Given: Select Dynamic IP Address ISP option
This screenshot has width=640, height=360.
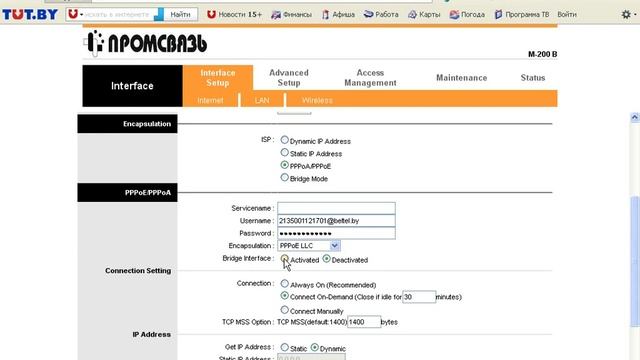Looking at the screenshot, I should [x=284, y=140].
